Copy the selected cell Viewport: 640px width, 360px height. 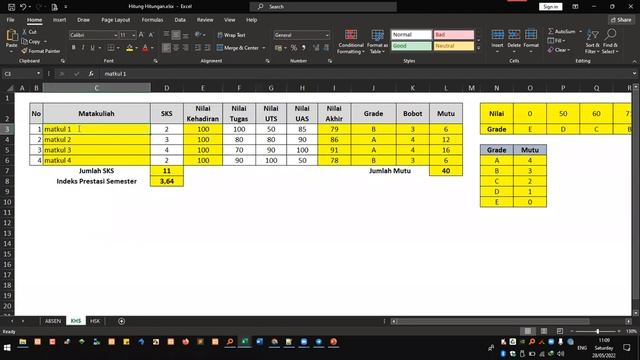point(31,41)
